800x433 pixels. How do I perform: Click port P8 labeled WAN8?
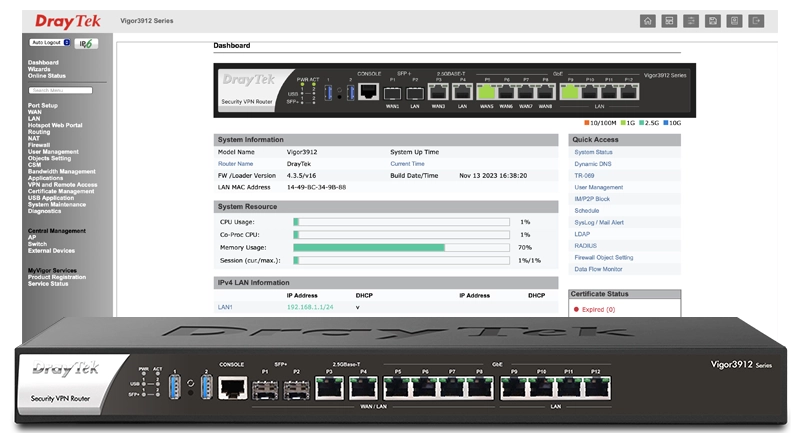pos(545,92)
